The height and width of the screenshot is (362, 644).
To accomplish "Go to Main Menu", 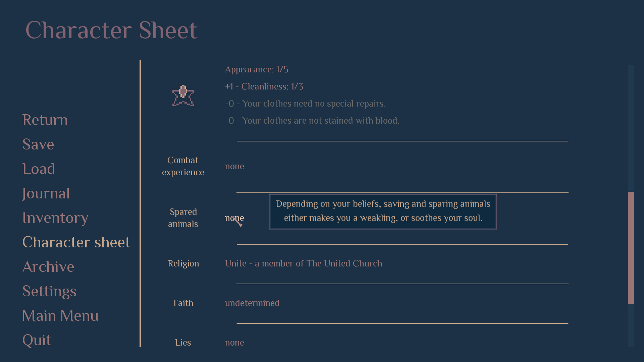I will pyautogui.click(x=60, y=316).
